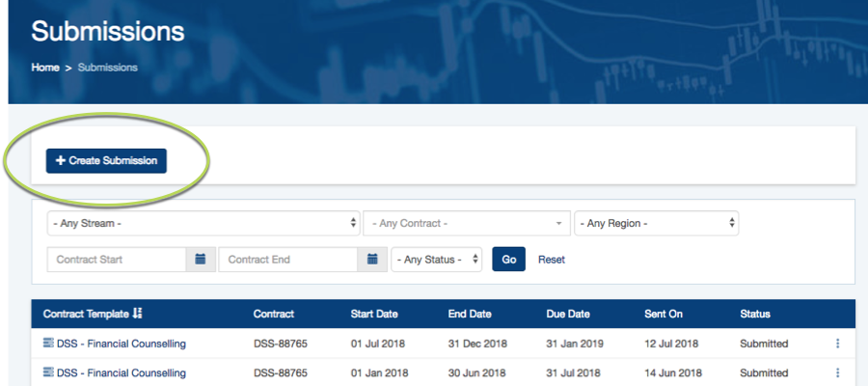Click the '01 Jul 2018' start date cell
Viewport: 868px width, 386px height.
(x=377, y=344)
